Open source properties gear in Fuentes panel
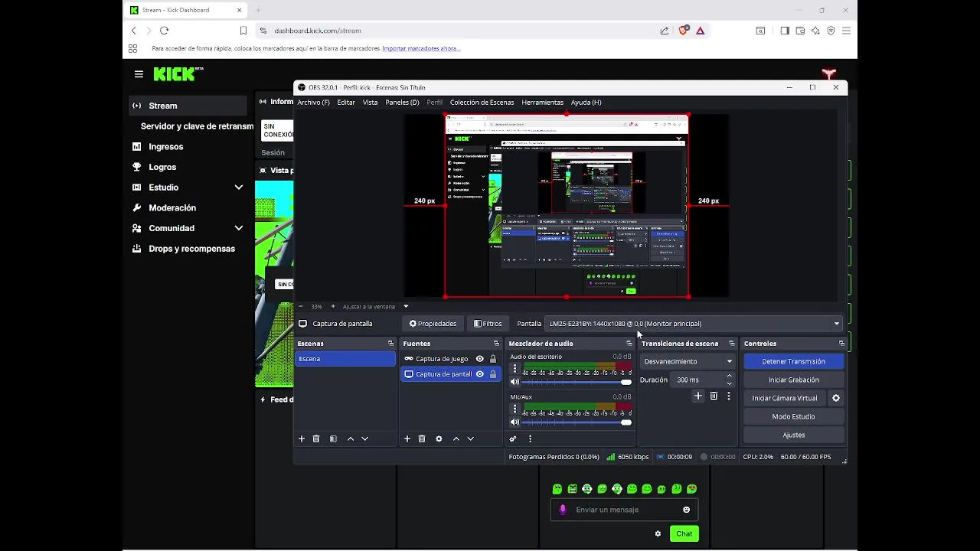Screen dimensions: 980x551 click(439, 439)
